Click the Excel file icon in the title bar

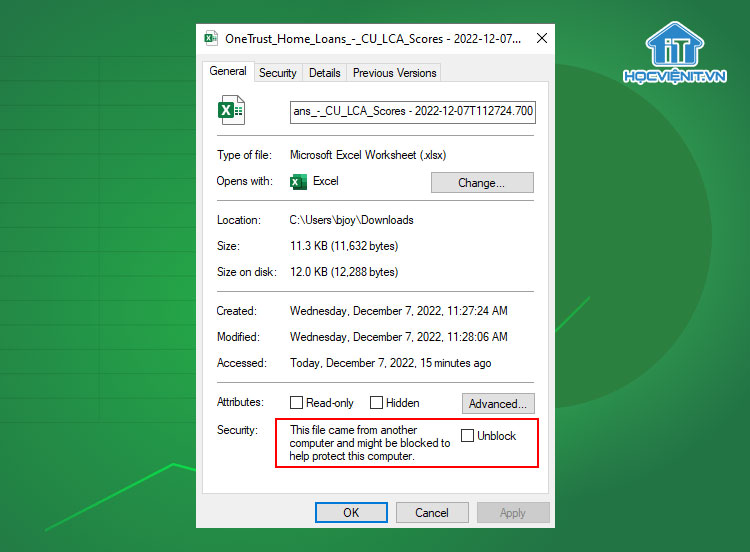tap(211, 38)
